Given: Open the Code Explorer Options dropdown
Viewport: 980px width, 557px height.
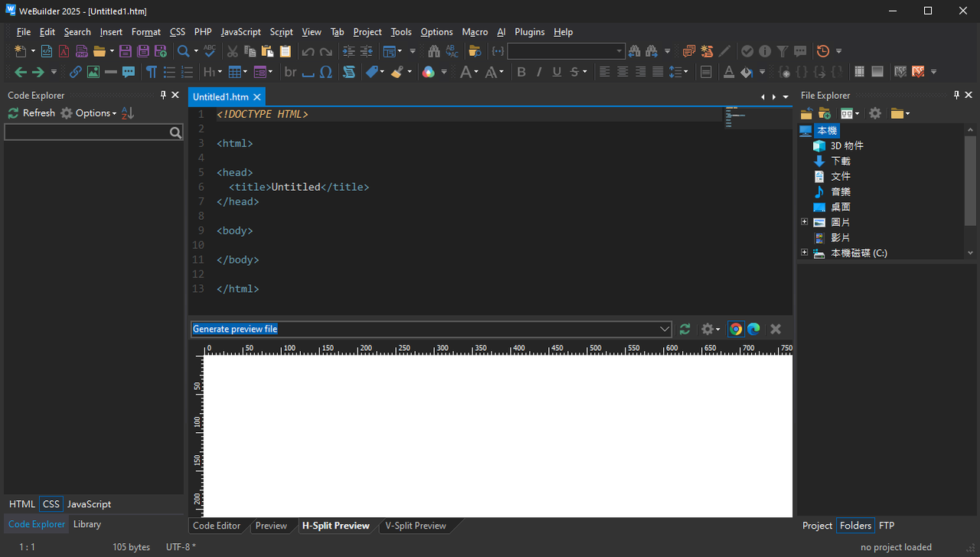Looking at the screenshot, I should pyautogui.click(x=89, y=113).
